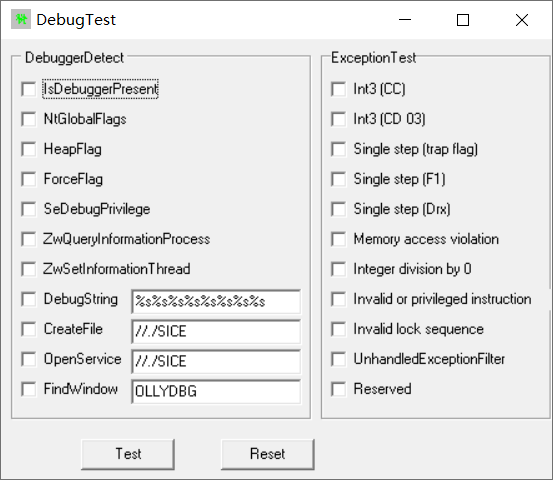Click the DebugString text field

216,302
